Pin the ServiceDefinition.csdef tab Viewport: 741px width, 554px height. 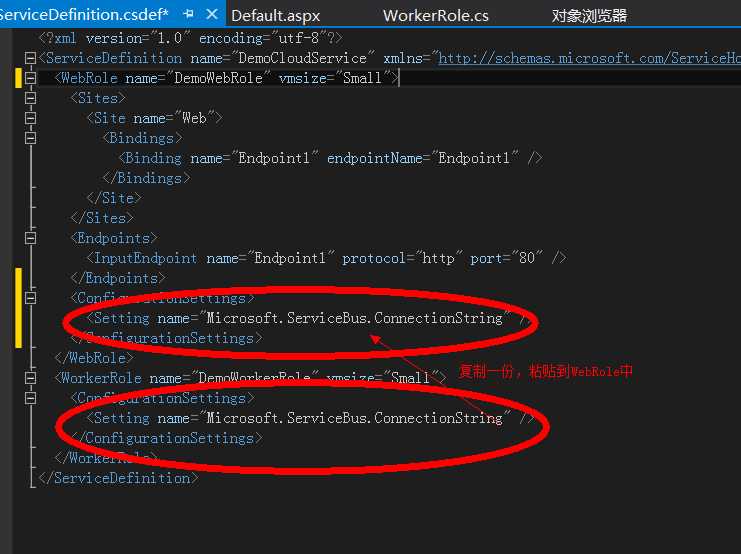189,14
